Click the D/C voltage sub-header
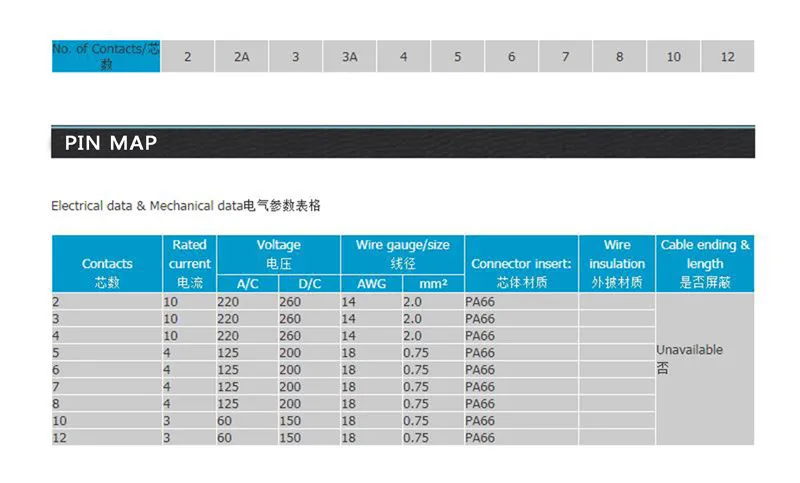Image resolution: width=800 pixels, height=483 pixels. [309, 284]
